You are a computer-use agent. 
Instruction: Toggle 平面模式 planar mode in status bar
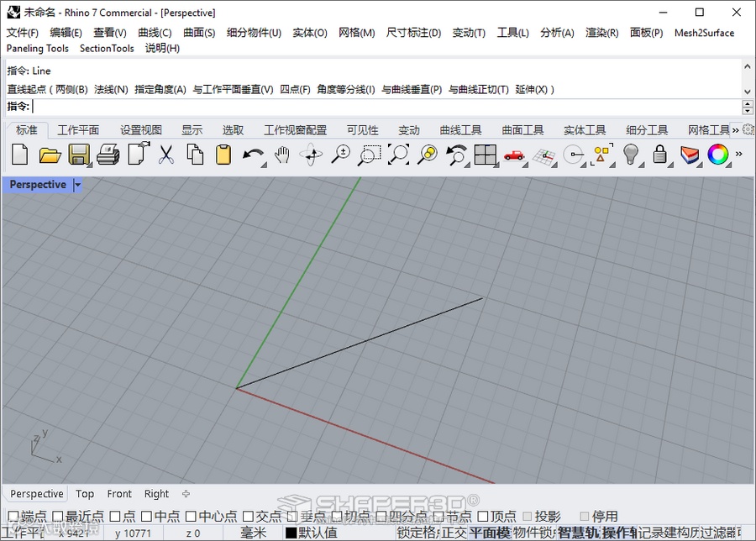(490, 533)
